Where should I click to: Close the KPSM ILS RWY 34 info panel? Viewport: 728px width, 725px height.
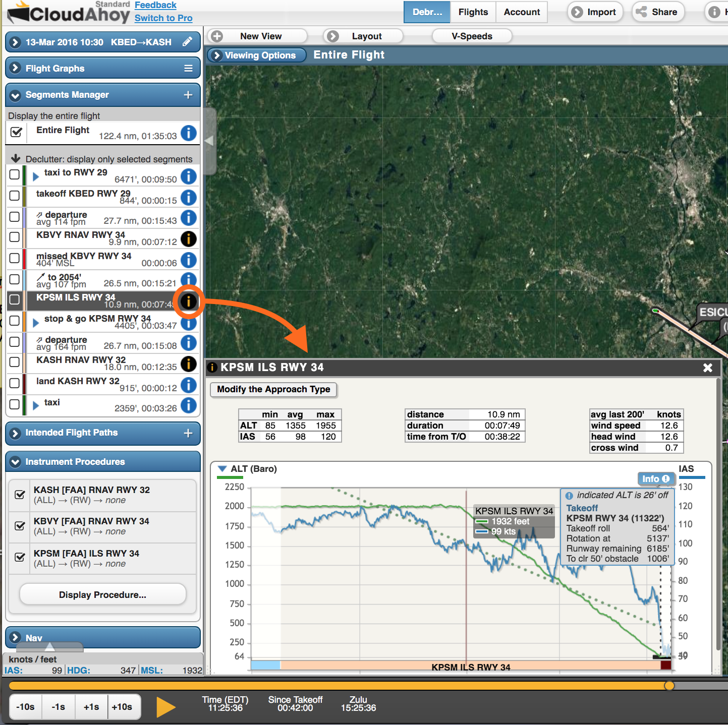click(x=708, y=368)
